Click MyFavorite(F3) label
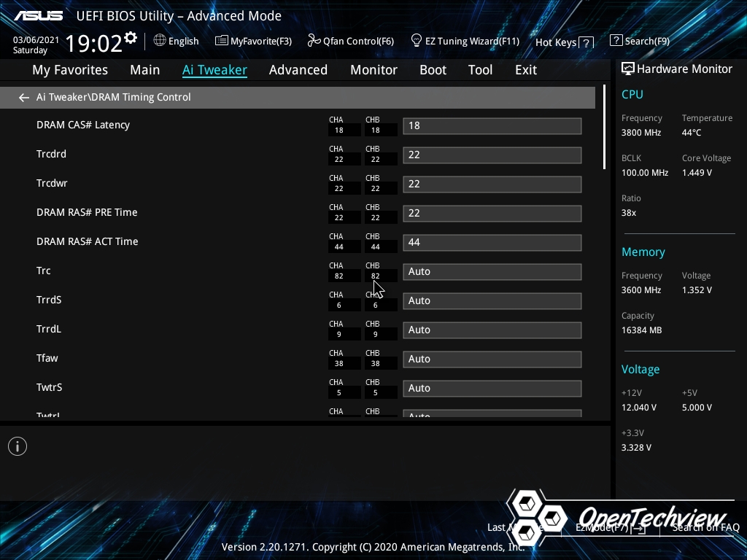The image size is (747, 560). [x=261, y=42]
